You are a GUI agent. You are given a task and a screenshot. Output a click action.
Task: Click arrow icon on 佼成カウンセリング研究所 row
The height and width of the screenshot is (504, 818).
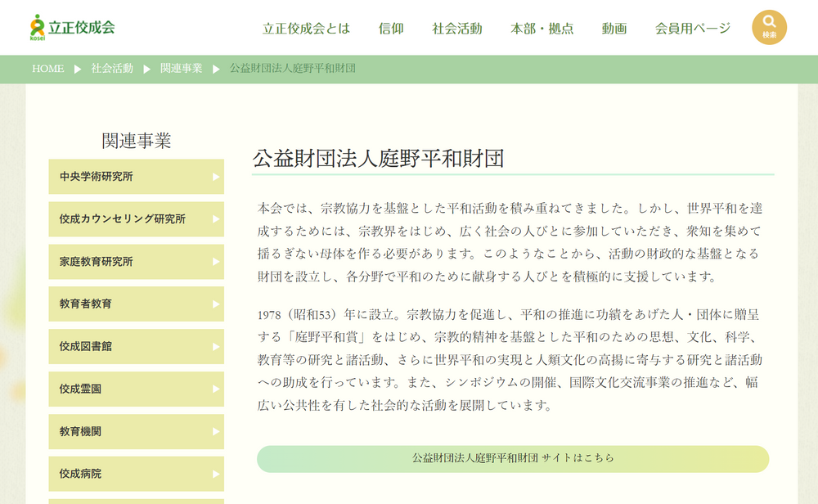click(x=216, y=219)
